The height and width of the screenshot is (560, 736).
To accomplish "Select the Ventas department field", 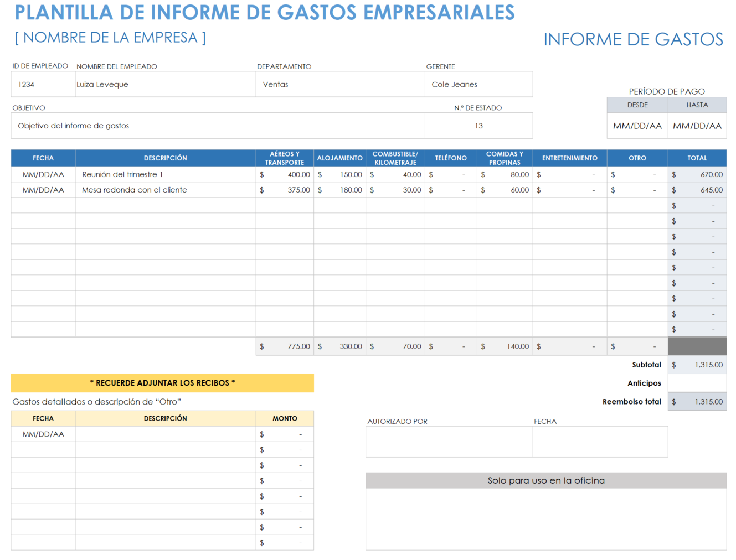I will pos(340,84).
